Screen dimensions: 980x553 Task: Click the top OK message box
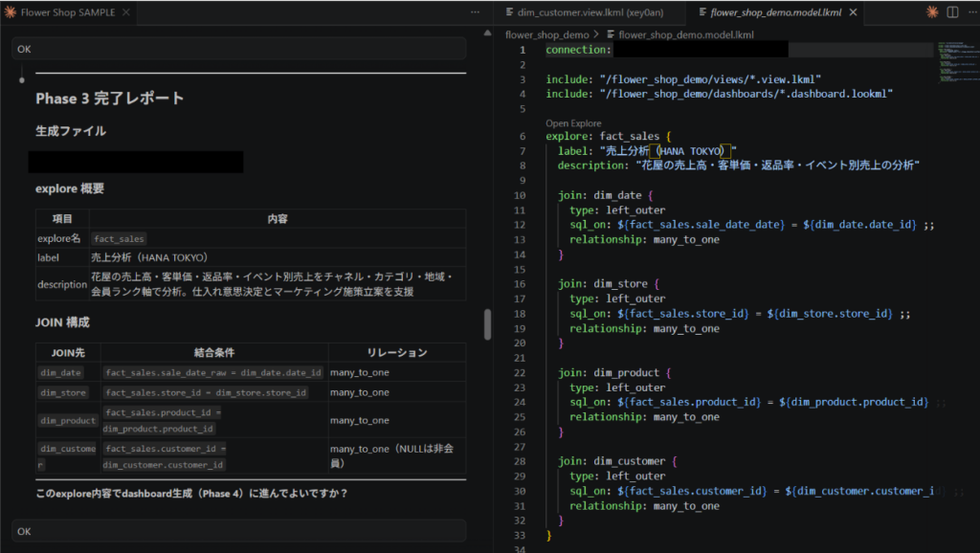(238, 49)
